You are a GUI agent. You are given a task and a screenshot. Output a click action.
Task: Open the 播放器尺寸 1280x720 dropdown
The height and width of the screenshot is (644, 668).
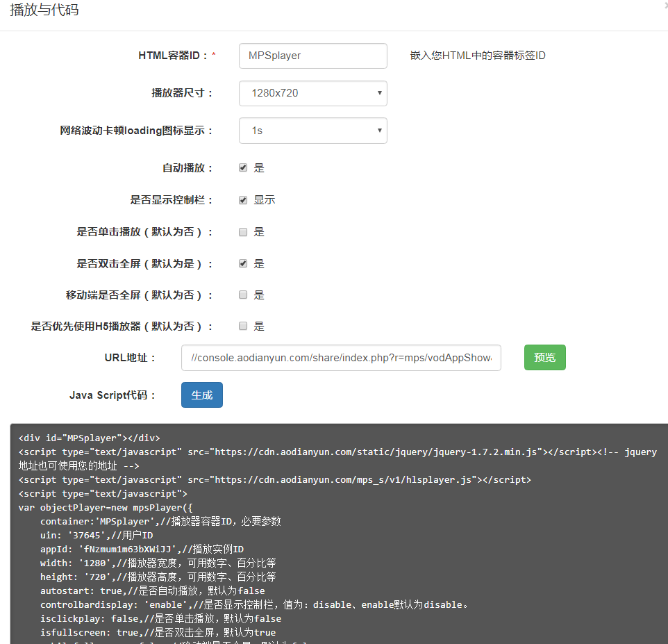point(312,93)
